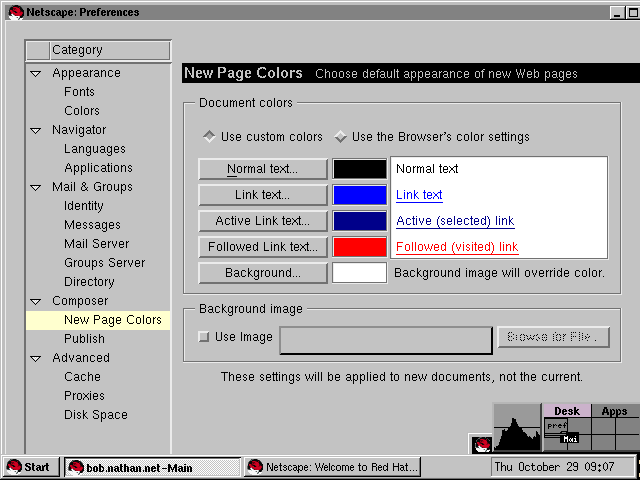Click the background image path field
The width and height of the screenshot is (640, 480).
(x=385, y=339)
